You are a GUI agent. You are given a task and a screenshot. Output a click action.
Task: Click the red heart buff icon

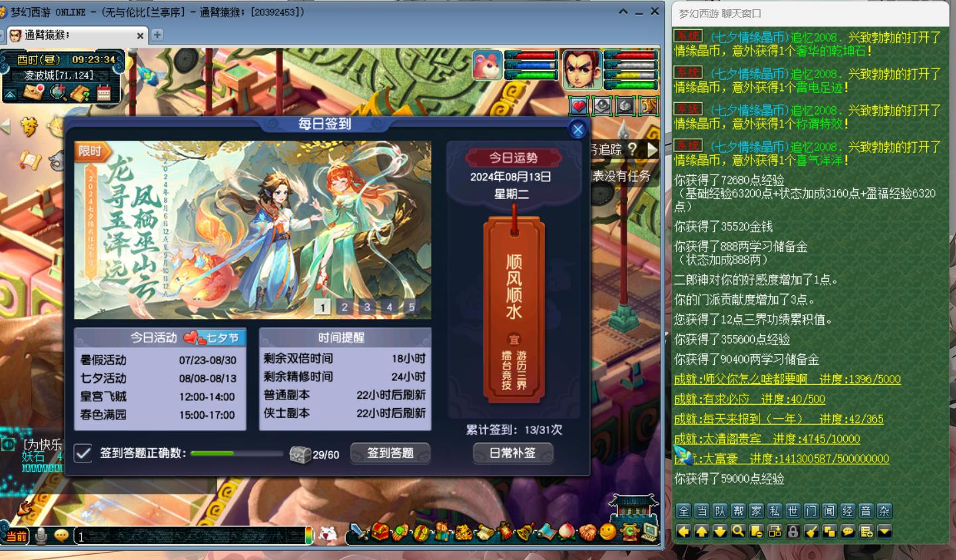pyautogui.click(x=579, y=105)
